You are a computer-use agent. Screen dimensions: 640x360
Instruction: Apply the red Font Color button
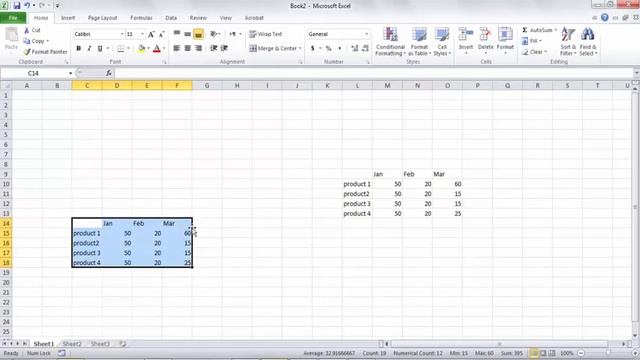click(156, 49)
